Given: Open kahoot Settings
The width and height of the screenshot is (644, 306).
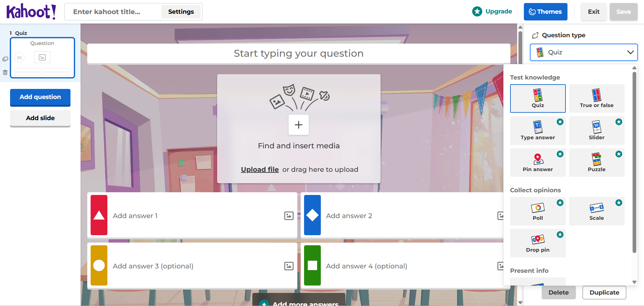Looking at the screenshot, I should (181, 12).
